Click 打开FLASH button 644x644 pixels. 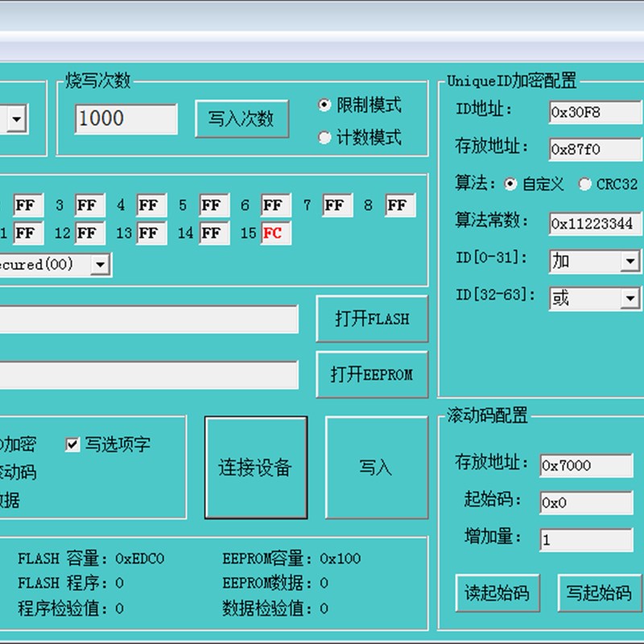click(372, 319)
